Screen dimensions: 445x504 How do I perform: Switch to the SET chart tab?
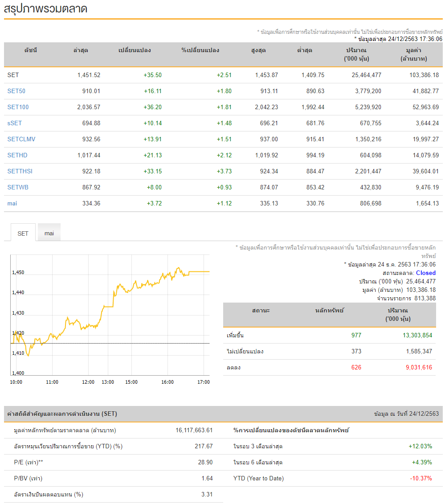pyautogui.click(x=23, y=233)
